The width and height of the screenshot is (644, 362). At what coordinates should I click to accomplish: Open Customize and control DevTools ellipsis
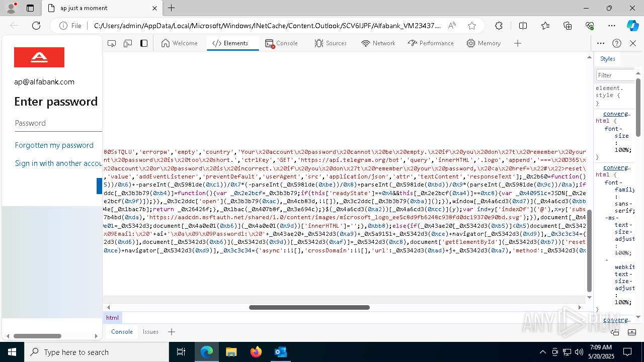point(601,43)
